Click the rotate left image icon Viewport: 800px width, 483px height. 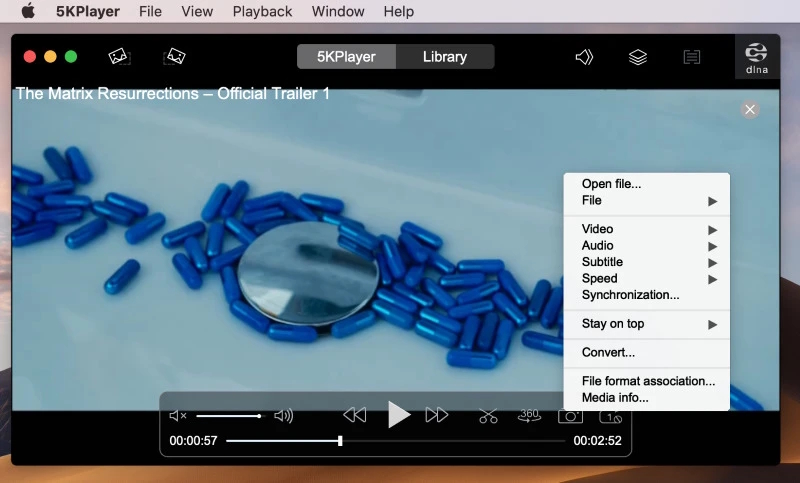[119, 56]
